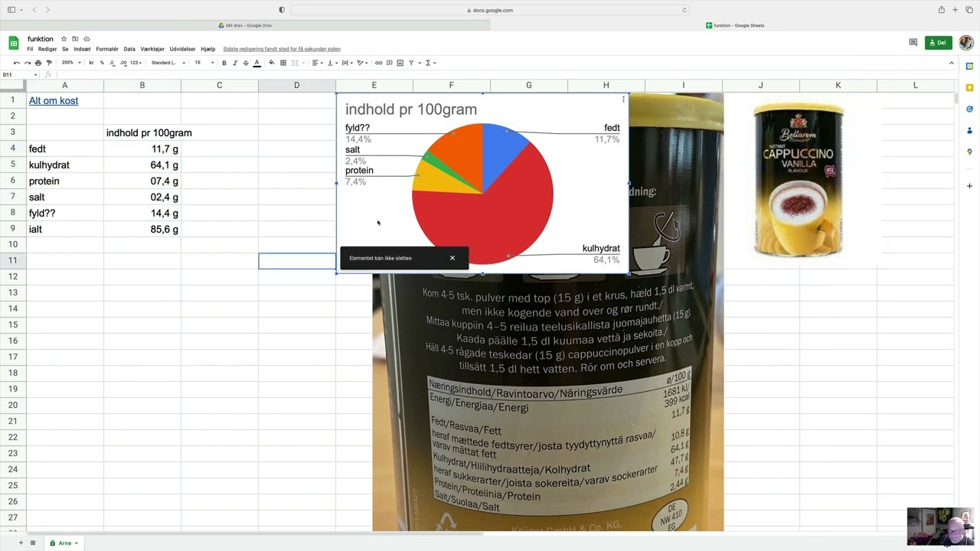Insert a chart from the toolbar

400,63
